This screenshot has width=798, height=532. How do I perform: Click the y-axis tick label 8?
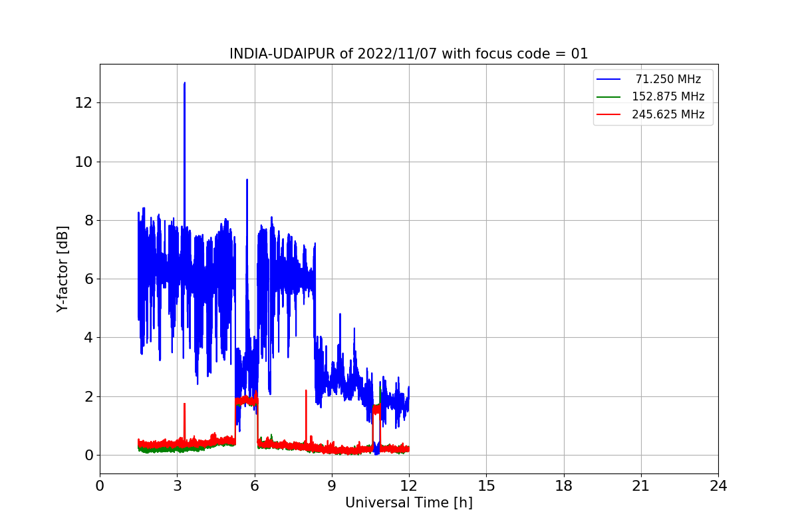point(88,220)
